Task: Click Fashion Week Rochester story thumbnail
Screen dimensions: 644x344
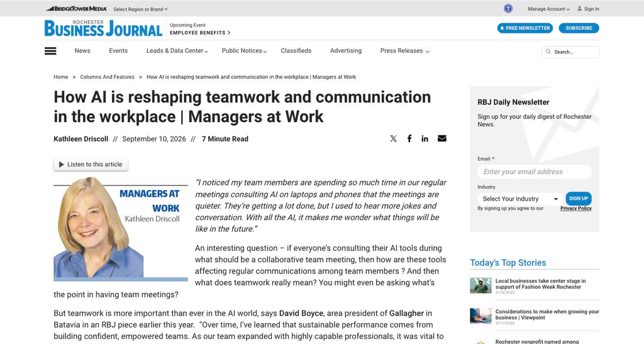Action: (x=480, y=286)
